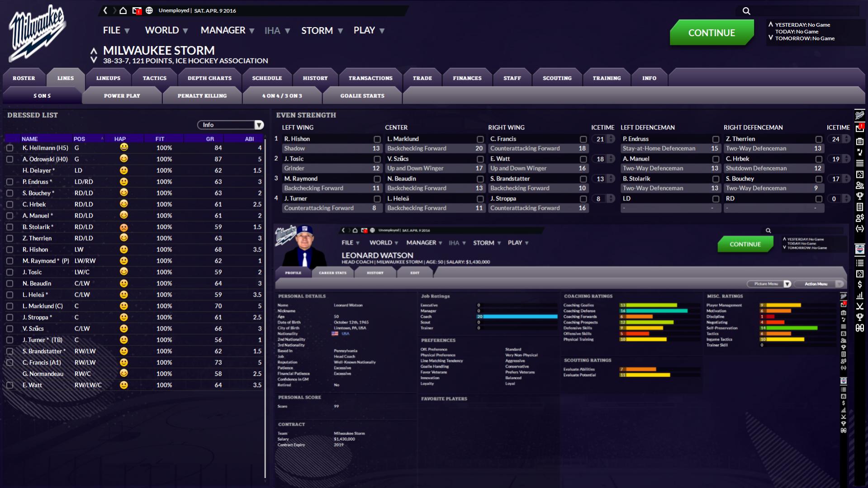This screenshot has width=868, height=488.
Task: Toggle R. Hishon's left wing line checkbox
Action: pyautogui.click(x=377, y=139)
